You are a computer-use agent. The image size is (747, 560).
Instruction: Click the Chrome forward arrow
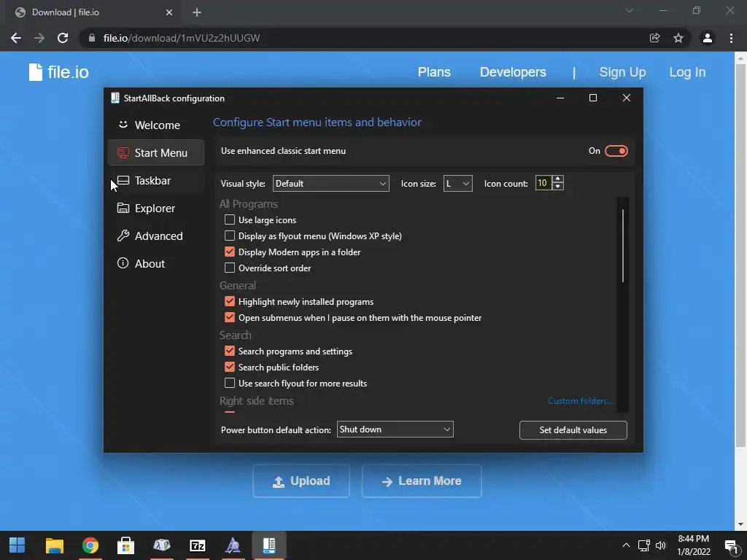coord(39,38)
